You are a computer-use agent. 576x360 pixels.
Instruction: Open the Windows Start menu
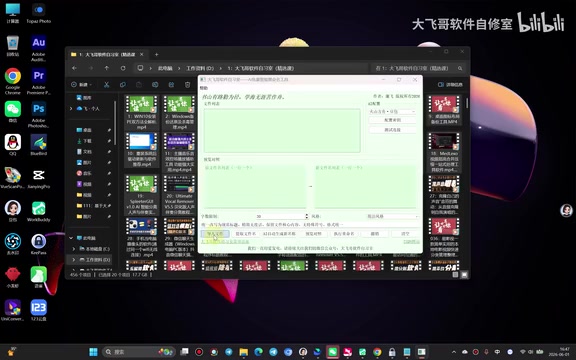pyautogui.click(x=93, y=352)
